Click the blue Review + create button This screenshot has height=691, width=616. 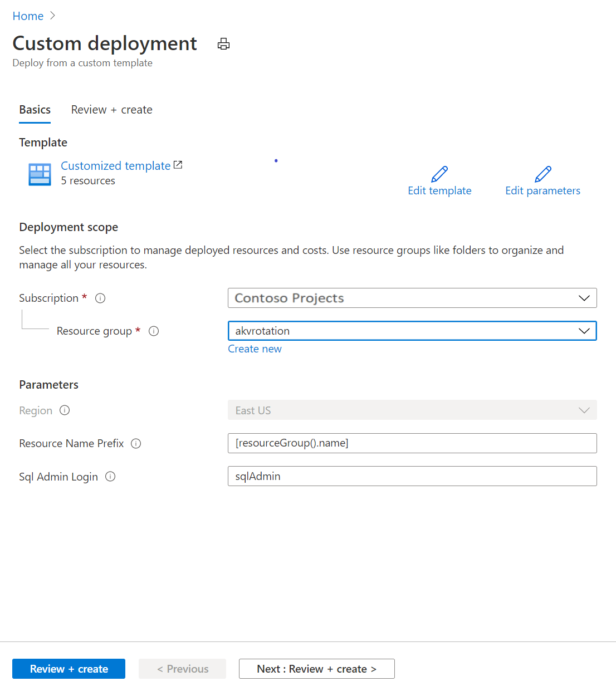[69, 669]
